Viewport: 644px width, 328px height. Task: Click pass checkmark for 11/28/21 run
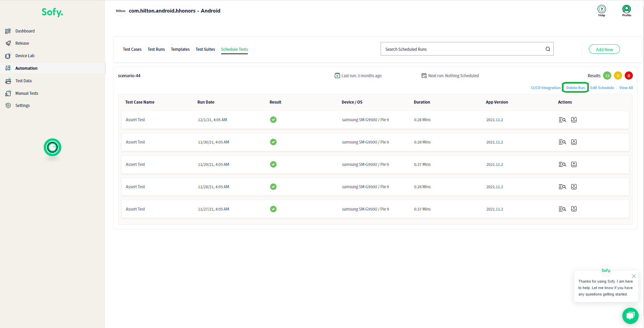[273, 187]
